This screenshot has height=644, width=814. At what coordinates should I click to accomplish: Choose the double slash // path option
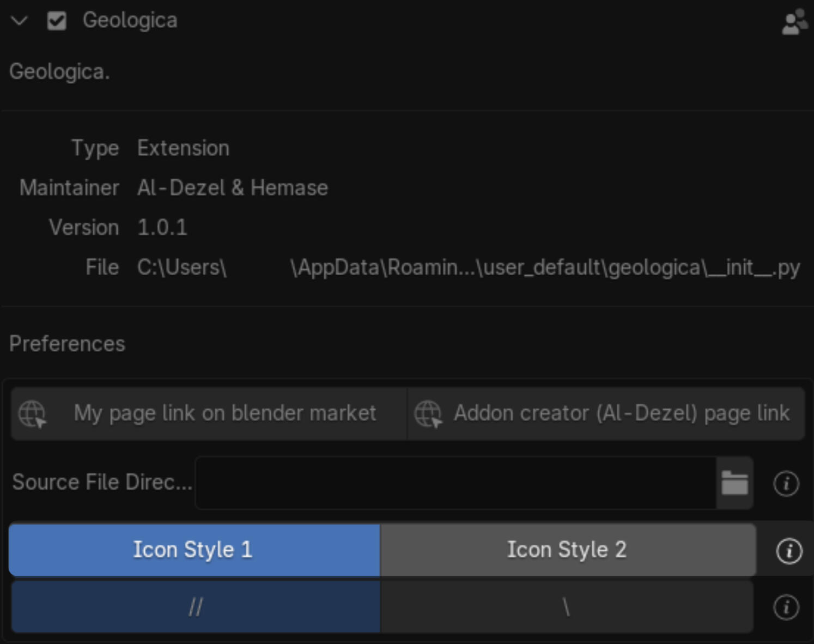pos(196,607)
